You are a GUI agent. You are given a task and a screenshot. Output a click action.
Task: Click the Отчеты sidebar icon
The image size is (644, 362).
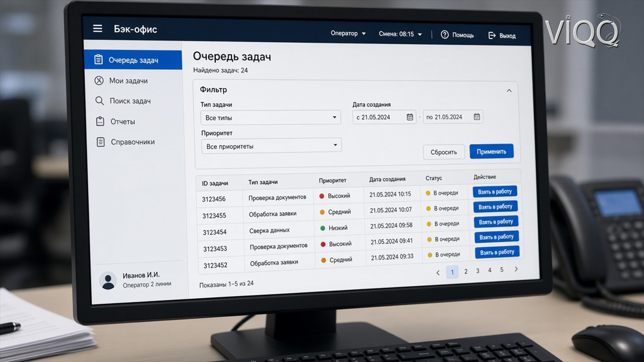click(100, 121)
